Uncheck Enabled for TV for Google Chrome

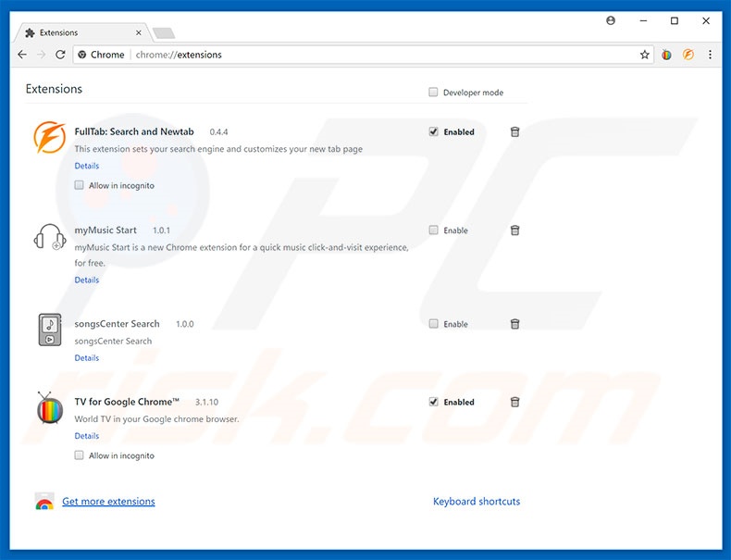point(434,402)
